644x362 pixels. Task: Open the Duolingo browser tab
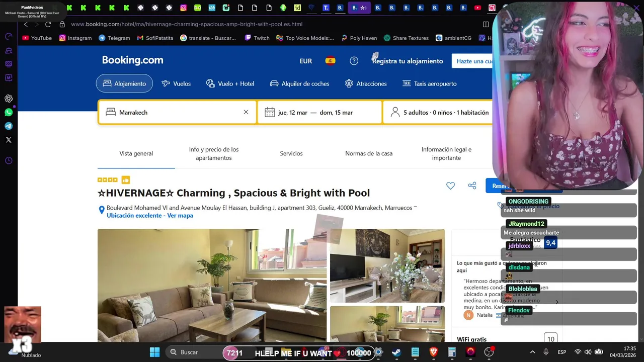click(x=197, y=8)
